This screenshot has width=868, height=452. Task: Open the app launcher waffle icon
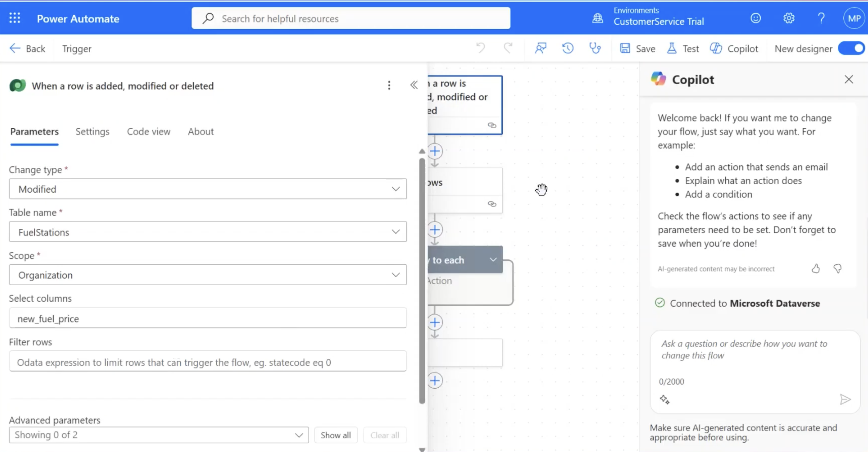click(x=14, y=18)
